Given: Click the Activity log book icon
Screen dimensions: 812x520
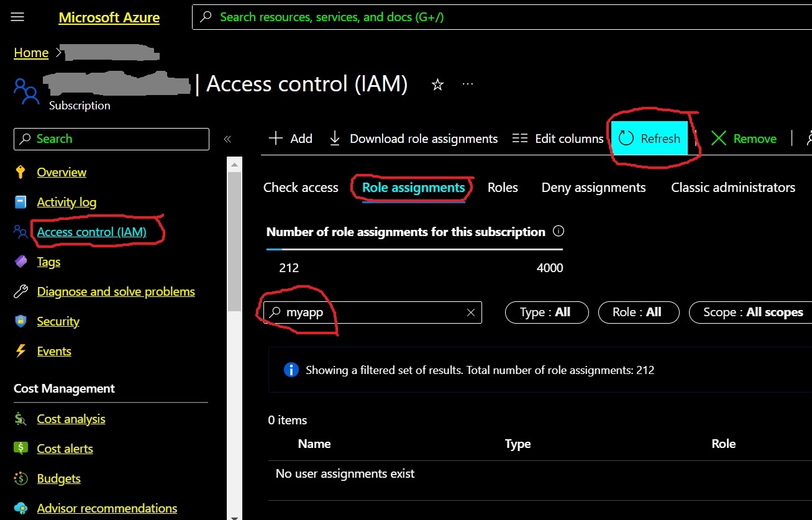Looking at the screenshot, I should point(21,202).
